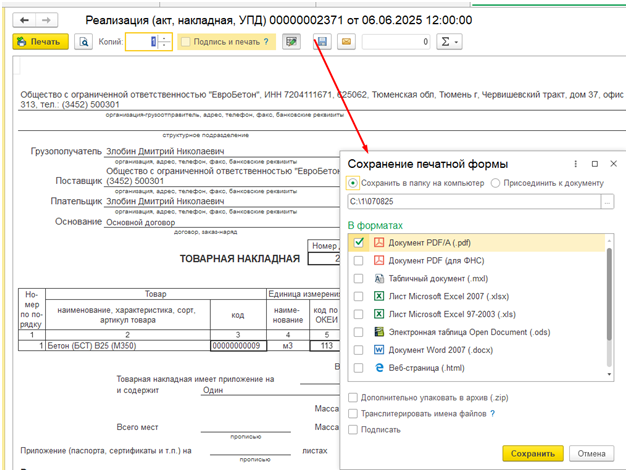Check Электронная таблица Open Document (.ods)
The width and height of the screenshot is (628, 472).
point(359,332)
